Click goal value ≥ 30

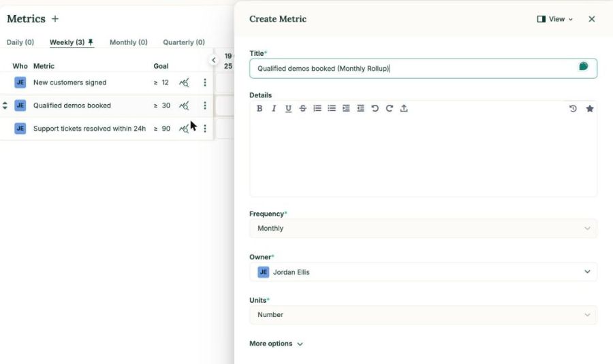point(162,105)
